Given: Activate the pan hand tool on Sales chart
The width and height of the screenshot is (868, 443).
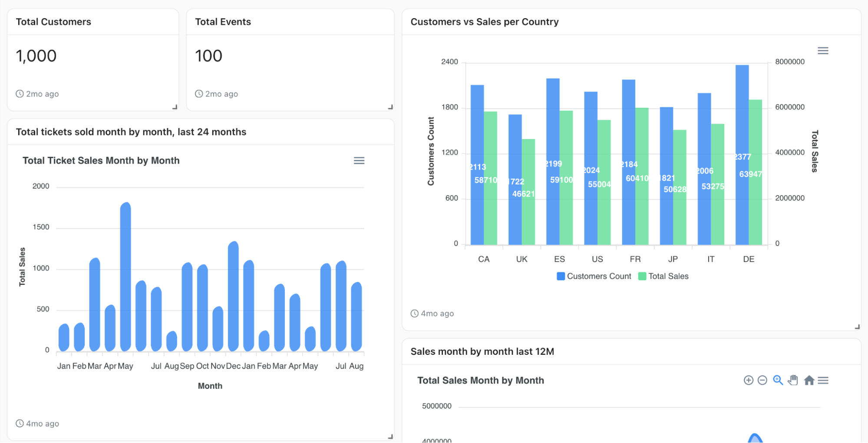Looking at the screenshot, I should [x=792, y=380].
